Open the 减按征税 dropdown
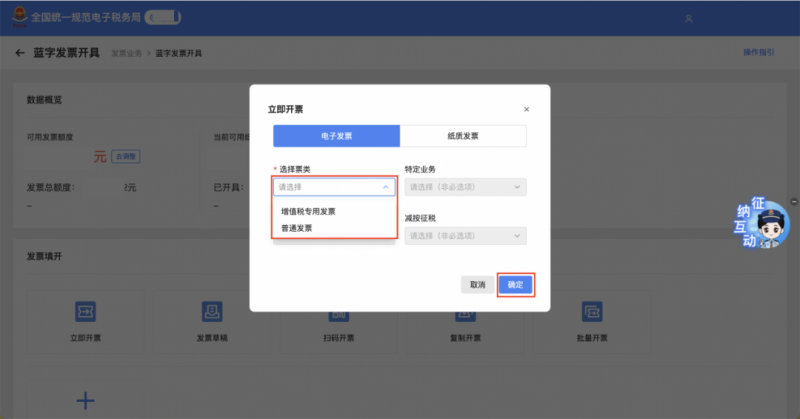This screenshot has height=419, width=800. (465, 236)
